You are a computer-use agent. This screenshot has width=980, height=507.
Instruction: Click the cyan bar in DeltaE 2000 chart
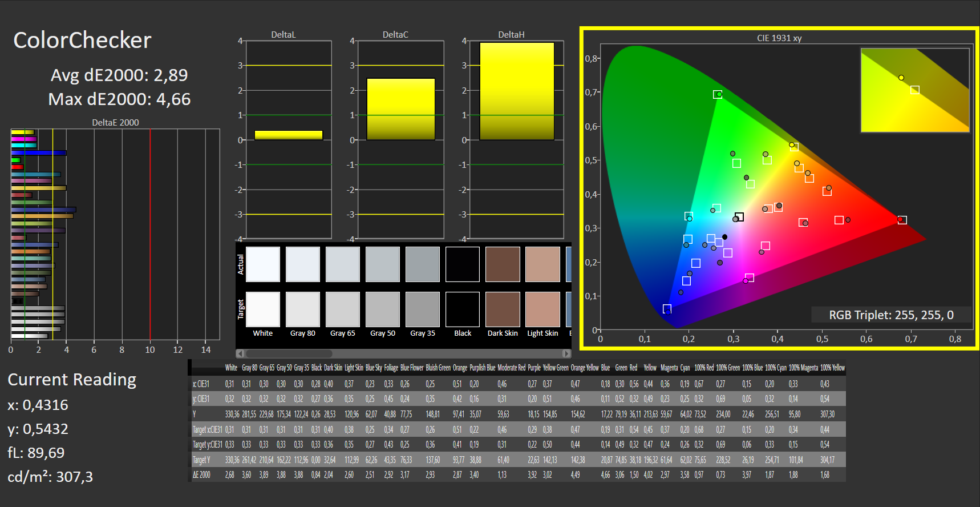pyautogui.click(x=24, y=146)
